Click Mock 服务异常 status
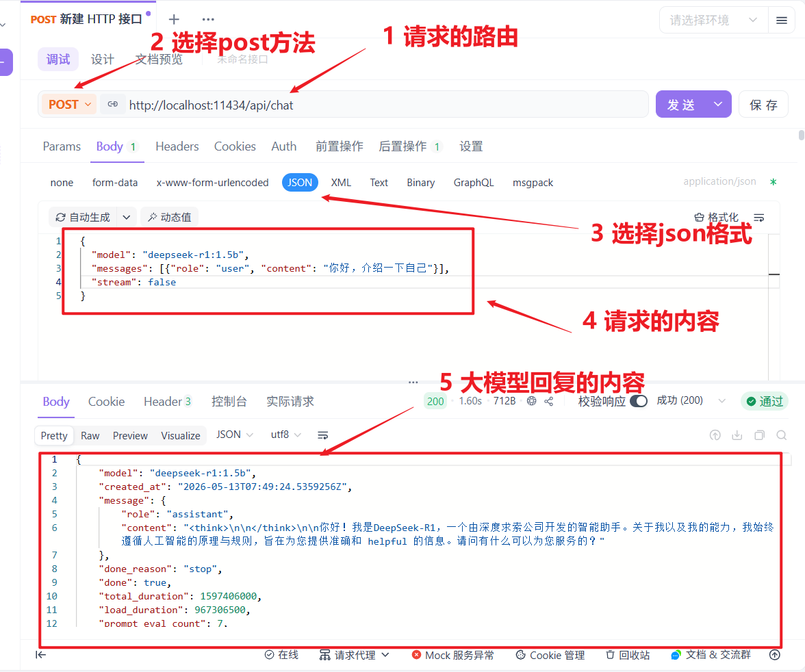Image resolution: width=805 pixels, height=672 pixels. pyautogui.click(x=453, y=655)
